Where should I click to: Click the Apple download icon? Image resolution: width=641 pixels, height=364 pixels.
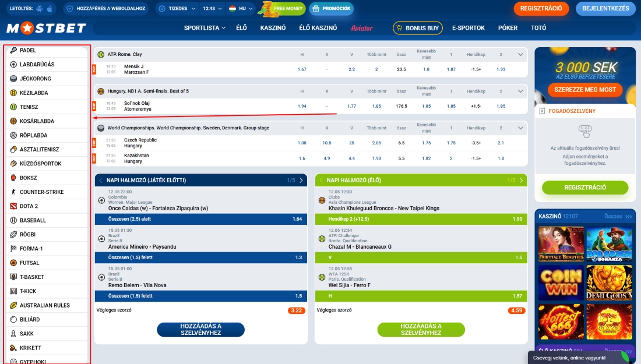coord(50,8)
